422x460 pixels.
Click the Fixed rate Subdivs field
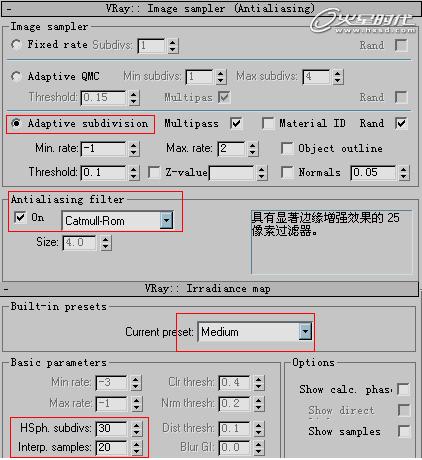coord(151,46)
